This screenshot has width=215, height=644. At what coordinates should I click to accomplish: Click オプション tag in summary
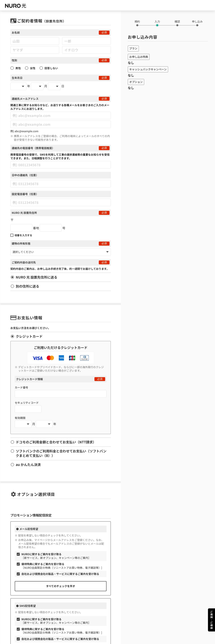pyautogui.click(x=136, y=82)
